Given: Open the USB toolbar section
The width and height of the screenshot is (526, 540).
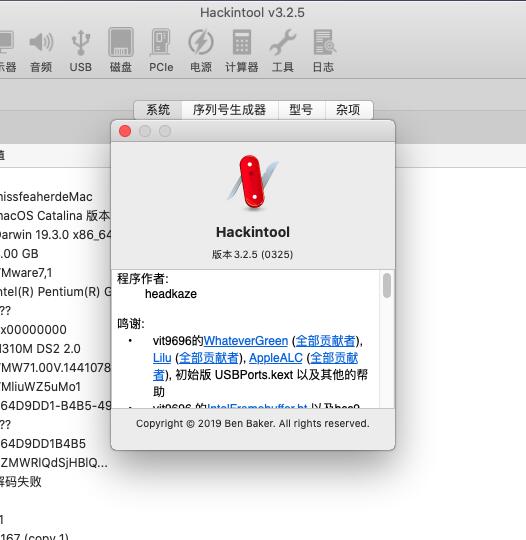Looking at the screenshot, I should point(81,51).
